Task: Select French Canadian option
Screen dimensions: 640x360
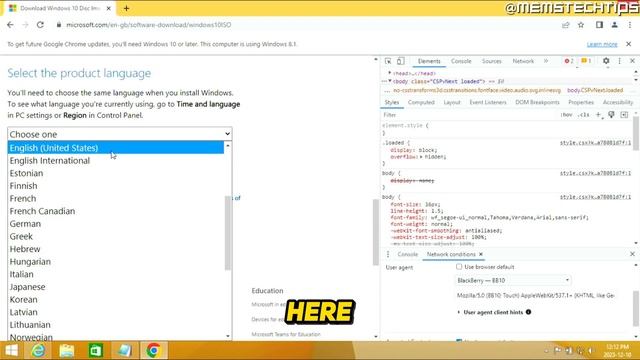Action: click(116, 211)
